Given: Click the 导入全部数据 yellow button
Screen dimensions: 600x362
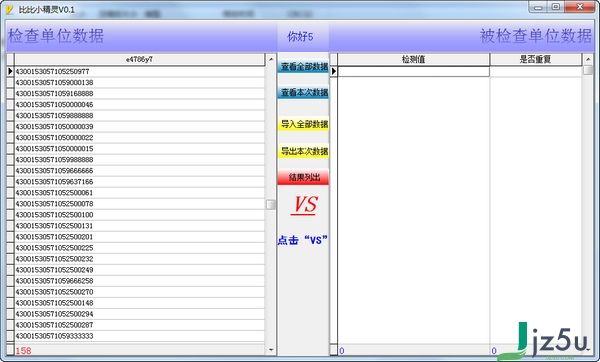Looking at the screenshot, I should [x=303, y=124].
